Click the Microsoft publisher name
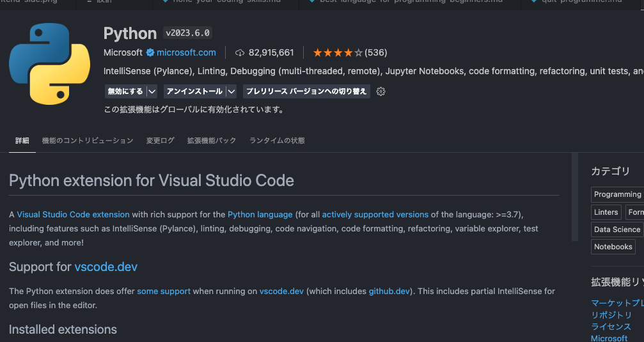Screen dimensions: 644x342 (x=123, y=52)
